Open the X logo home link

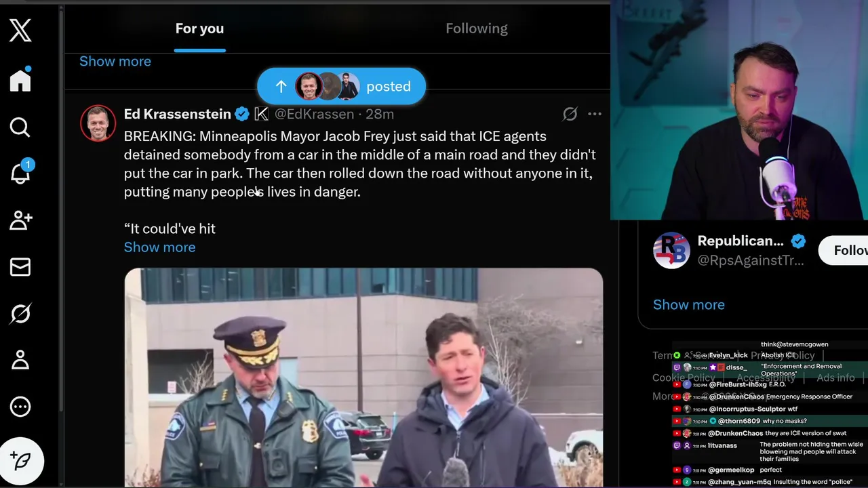tap(20, 30)
